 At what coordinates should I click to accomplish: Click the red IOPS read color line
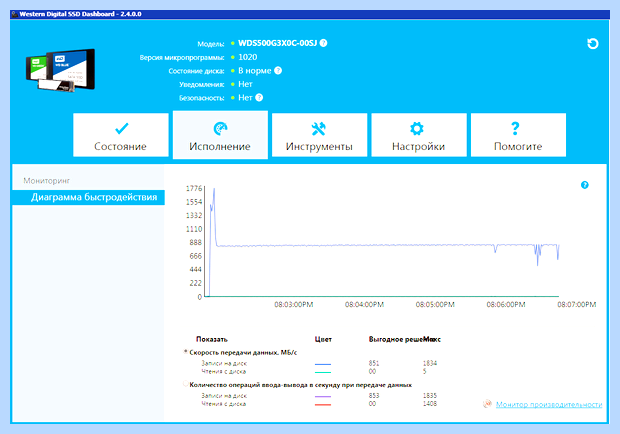[323, 404]
